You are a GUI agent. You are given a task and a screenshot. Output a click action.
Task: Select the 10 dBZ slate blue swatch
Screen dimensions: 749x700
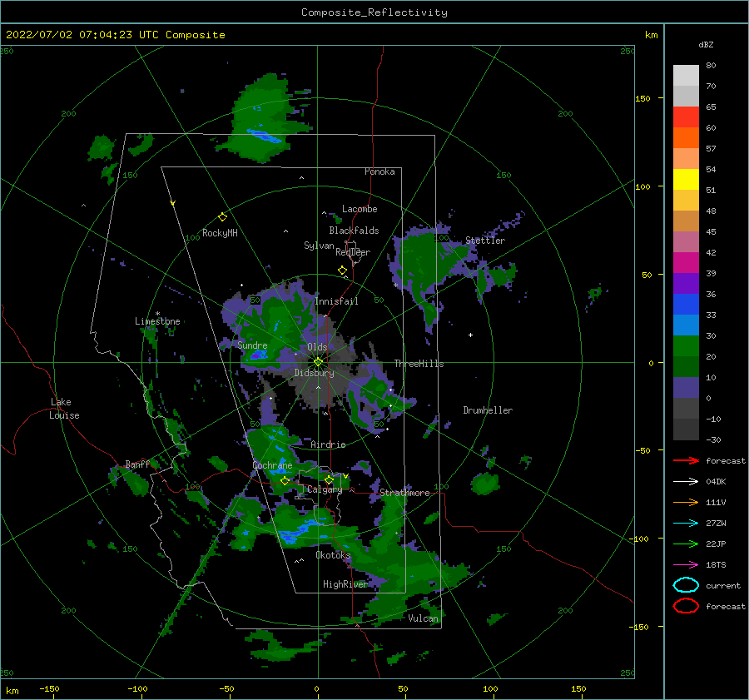point(686,387)
